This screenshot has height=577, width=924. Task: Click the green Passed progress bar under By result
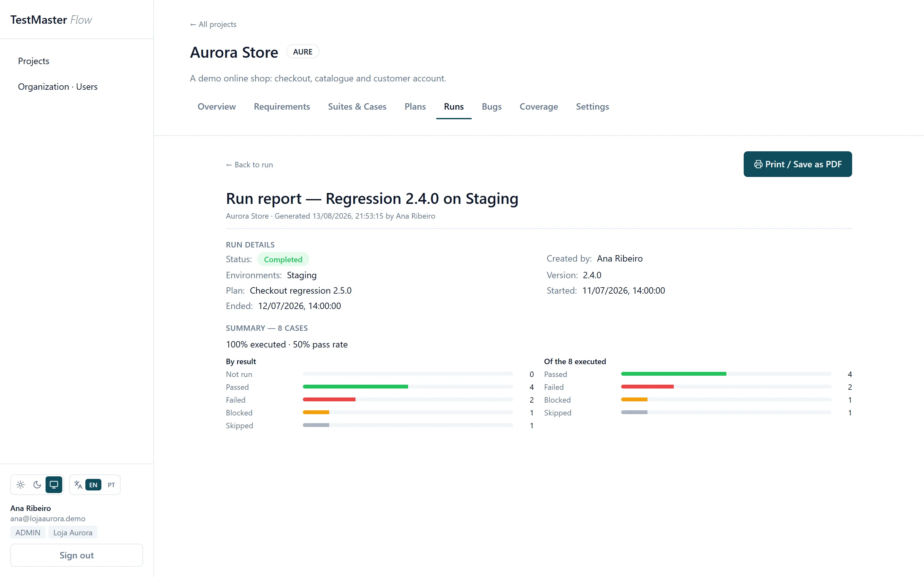coord(355,387)
